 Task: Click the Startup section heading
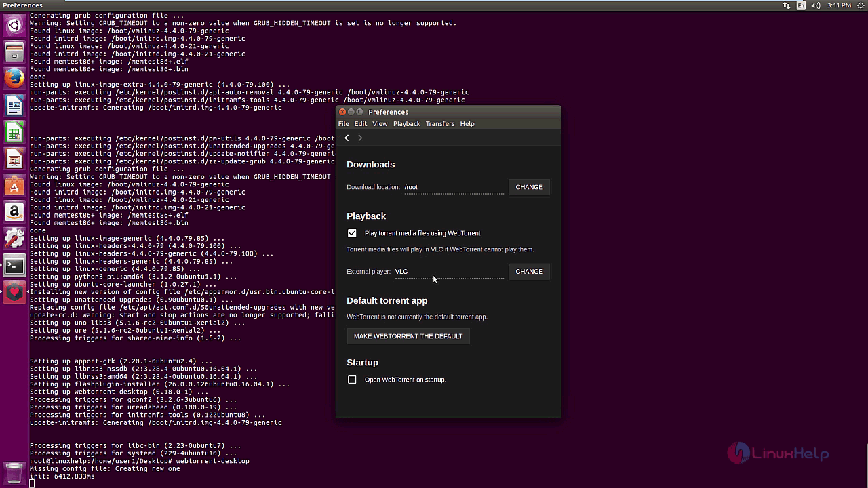363,363
